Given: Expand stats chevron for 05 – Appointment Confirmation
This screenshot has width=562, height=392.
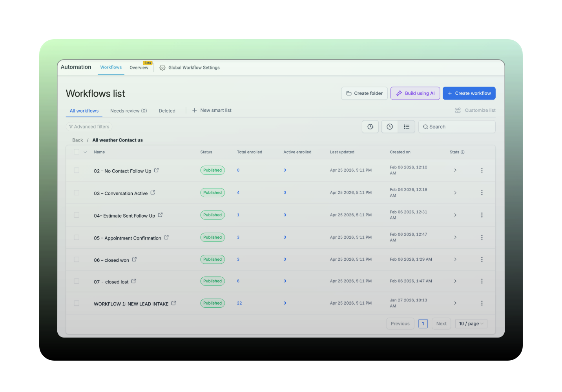Looking at the screenshot, I should coord(455,238).
